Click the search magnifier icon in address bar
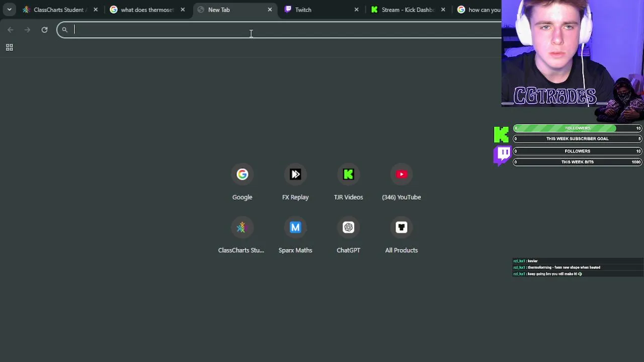 pyautogui.click(x=65, y=30)
